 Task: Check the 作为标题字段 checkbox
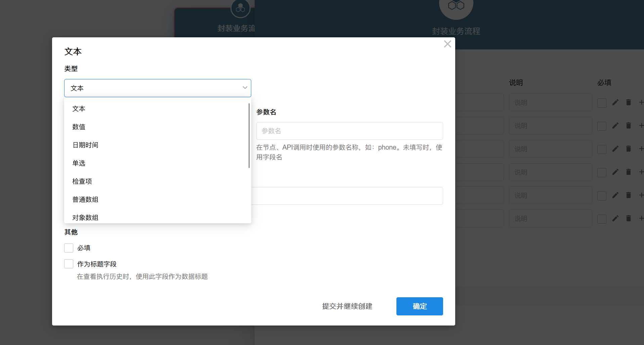pos(69,264)
